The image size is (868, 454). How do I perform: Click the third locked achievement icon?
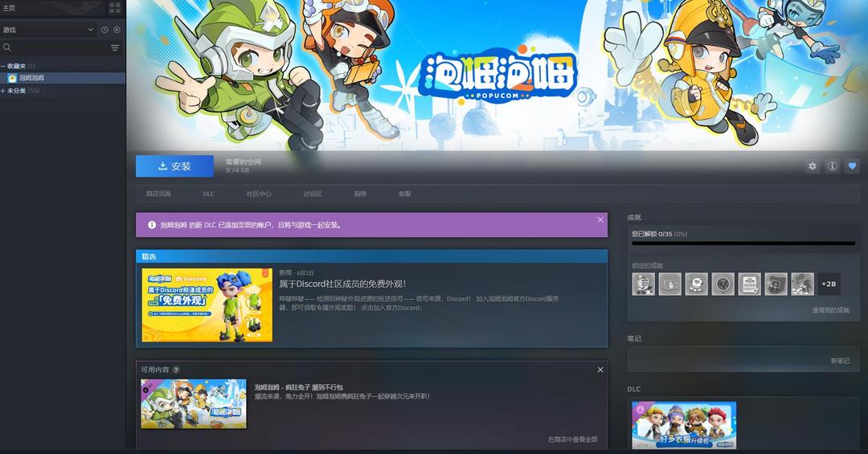coord(696,284)
